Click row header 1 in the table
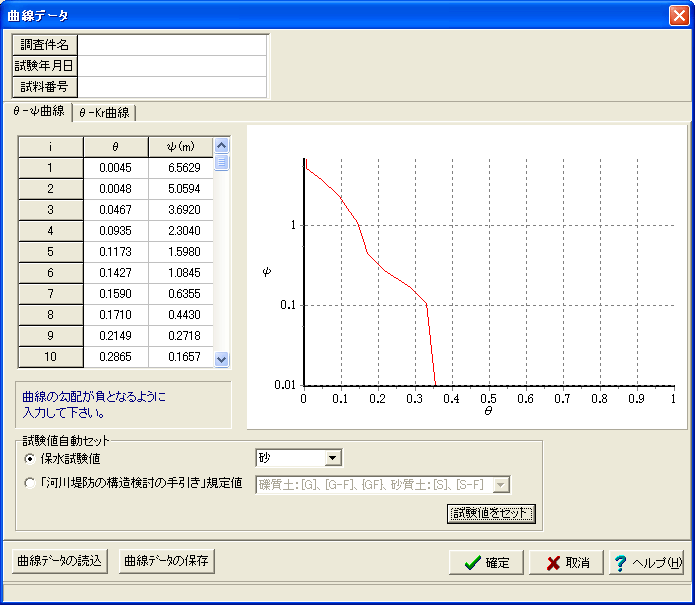Screen dimensions: 695x605 51,168
